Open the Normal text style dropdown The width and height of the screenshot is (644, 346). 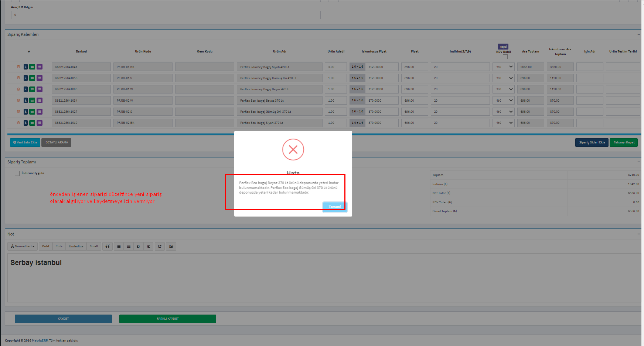click(x=23, y=246)
